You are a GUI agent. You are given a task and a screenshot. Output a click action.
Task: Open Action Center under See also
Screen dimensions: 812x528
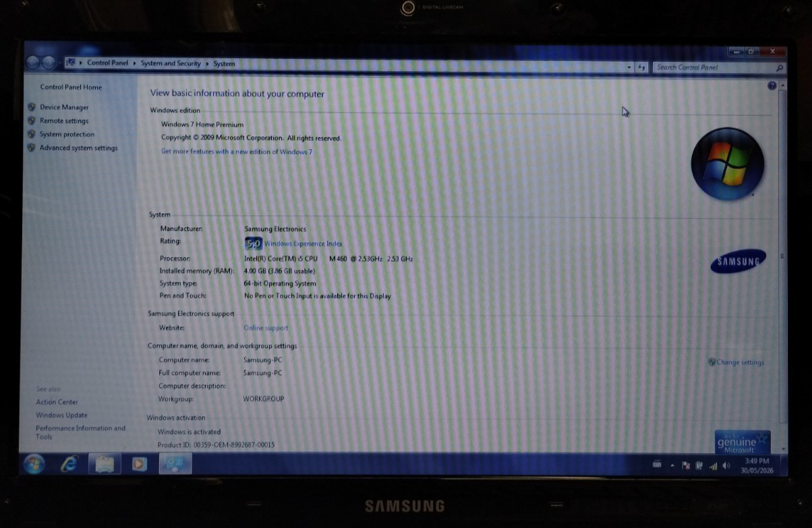(x=57, y=402)
